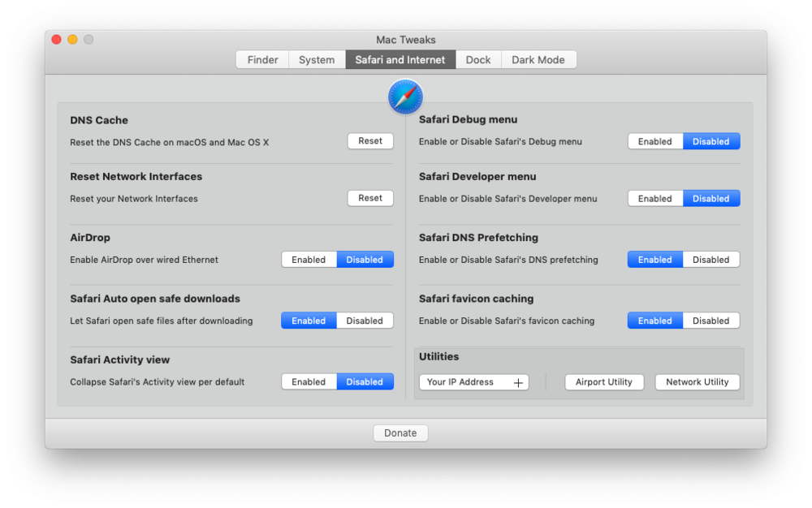Switch to the Finder tab
812x508 pixels.
pos(261,59)
